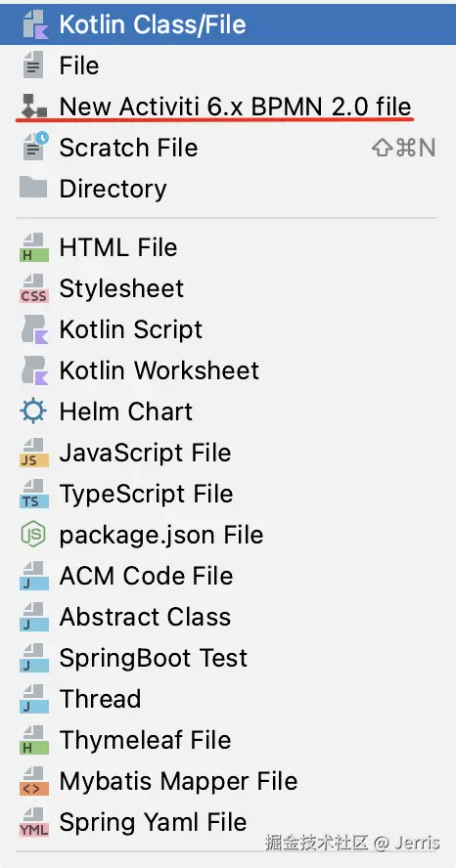
Task: Select the File menu entry
Action: pos(228,65)
